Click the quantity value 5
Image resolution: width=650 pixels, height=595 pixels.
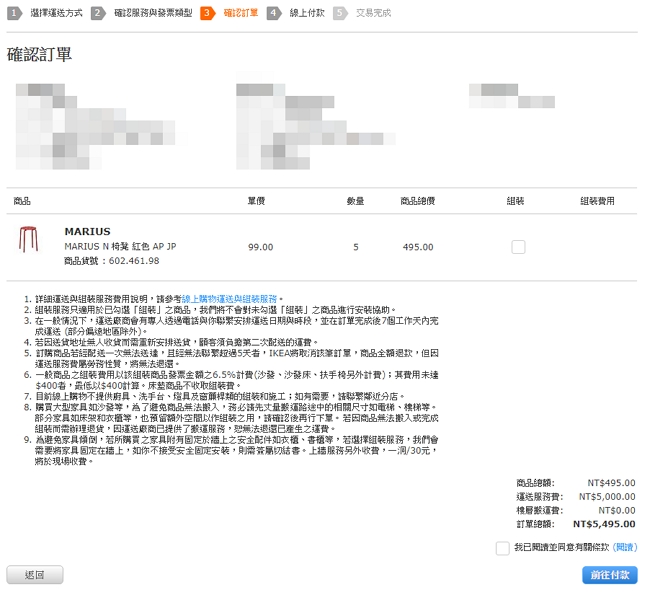pos(356,247)
